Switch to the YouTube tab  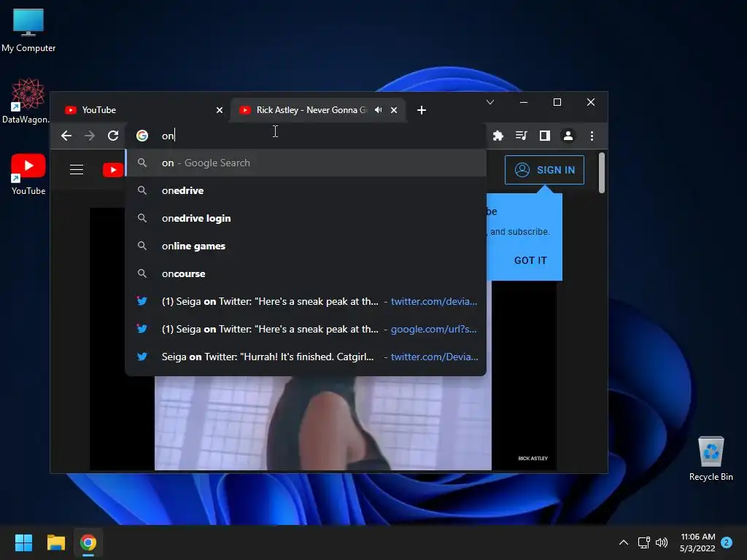click(x=142, y=110)
